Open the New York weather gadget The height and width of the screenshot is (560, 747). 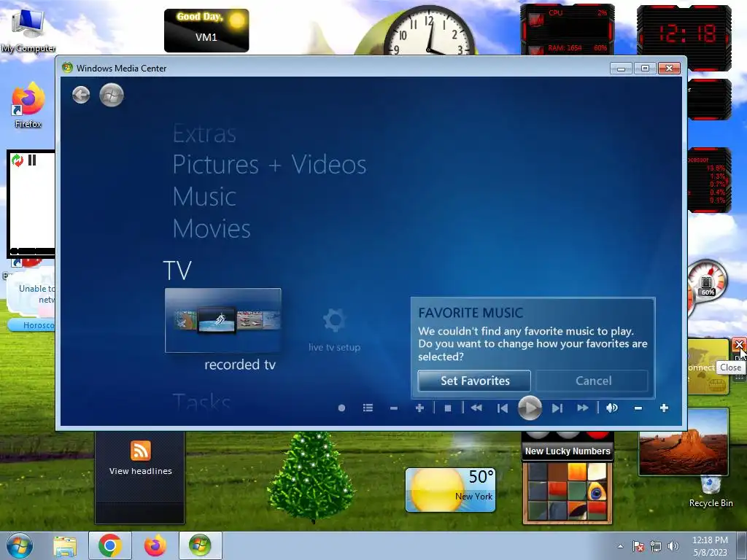tap(450, 490)
